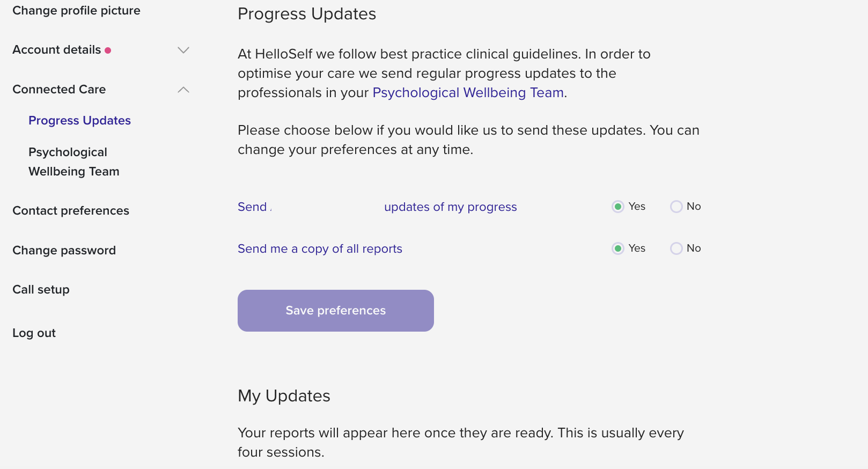Click Change profile picture
Image resolution: width=868 pixels, height=469 pixels.
76,10
